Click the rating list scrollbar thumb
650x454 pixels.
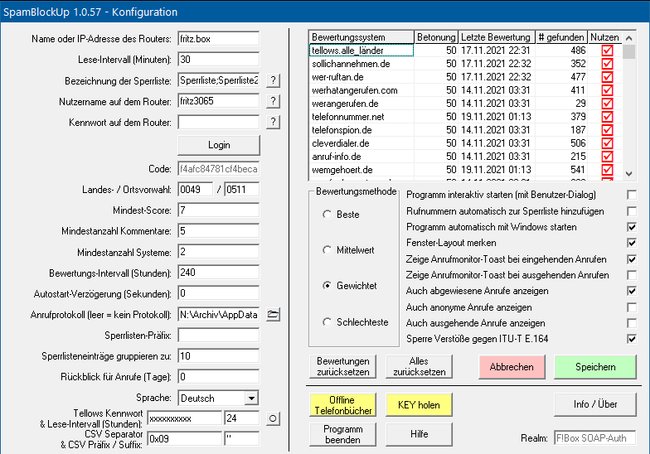tap(629, 52)
